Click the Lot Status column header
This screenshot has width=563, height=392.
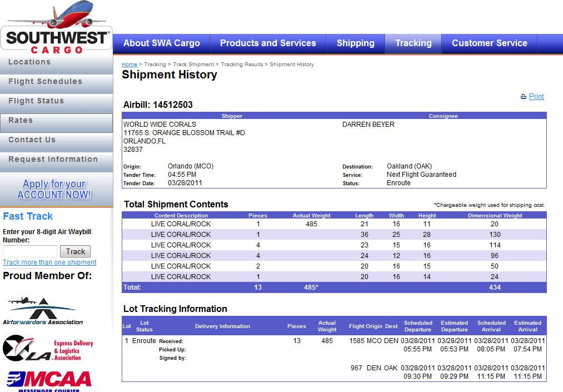[x=145, y=326]
